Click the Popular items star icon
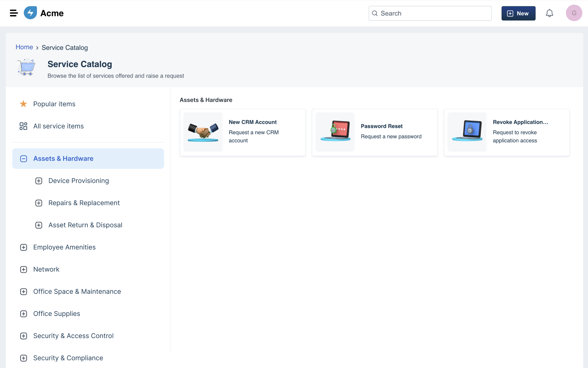This screenshot has width=588, height=368. pos(23,104)
